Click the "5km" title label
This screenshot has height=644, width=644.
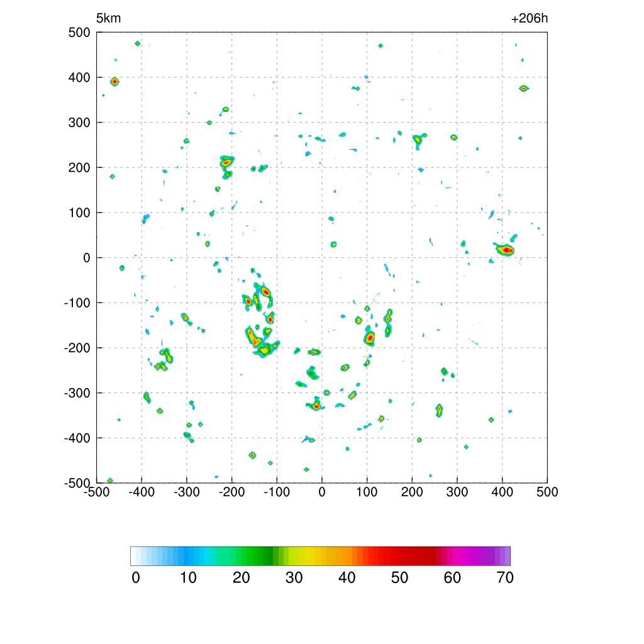[x=108, y=18]
